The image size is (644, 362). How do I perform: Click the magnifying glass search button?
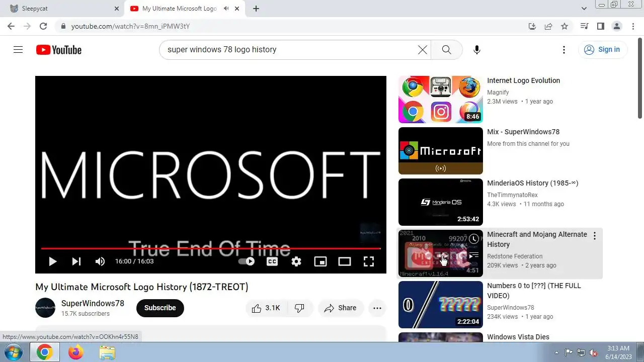(446, 50)
